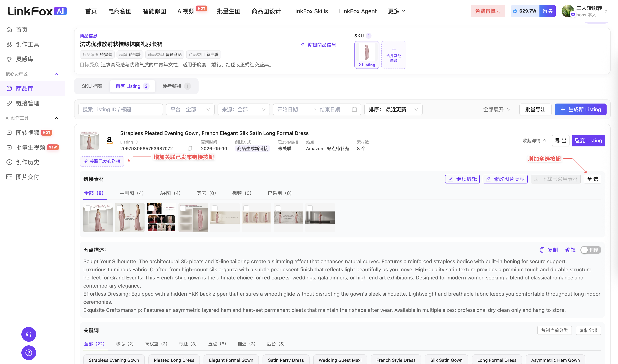
Task: Check the last dark-background image checkbox
Action: pyautogui.click(x=310, y=208)
